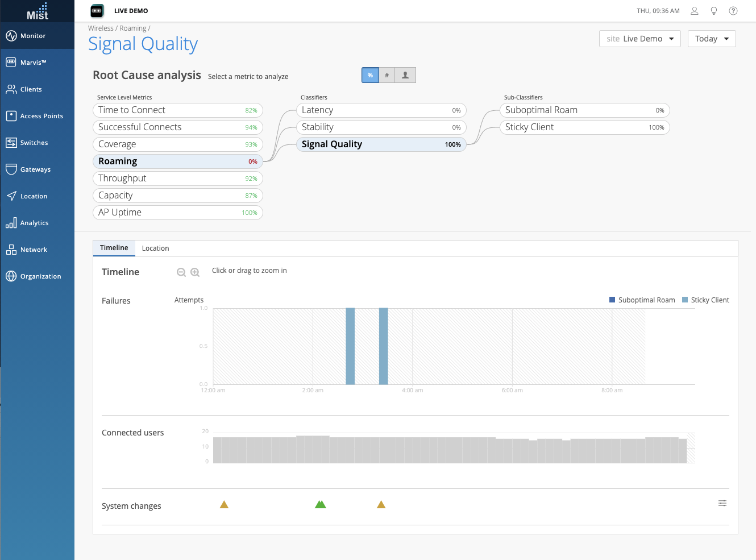Screen dimensions: 756x560
Task: Click the Sticky Client legend color swatch
Action: (x=685, y=300)
